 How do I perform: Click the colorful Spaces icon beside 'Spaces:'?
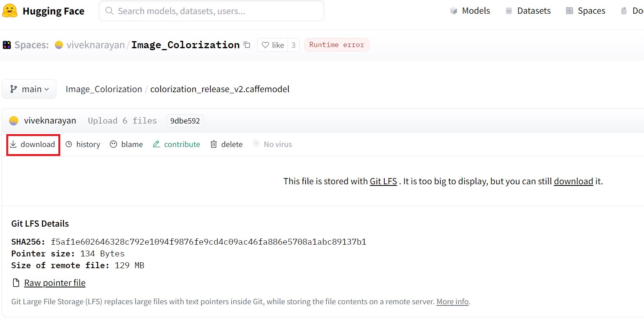[7, 45]
